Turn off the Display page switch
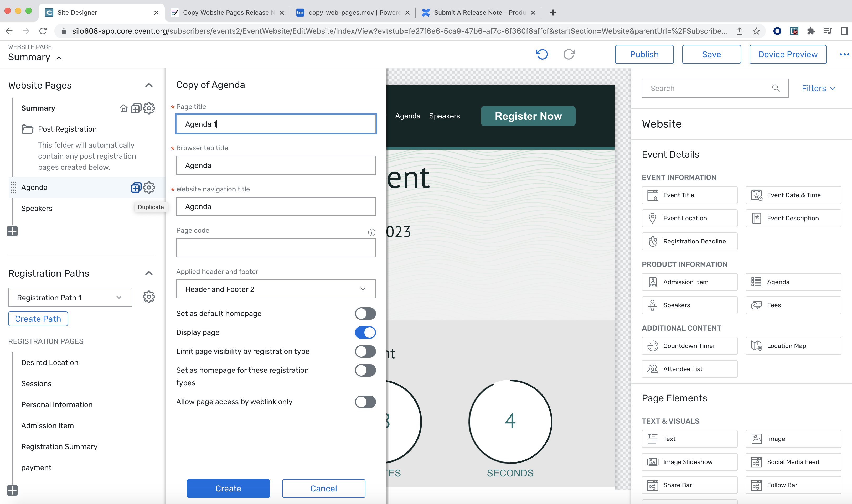This screenshot has height=504, width=852. [x=365, y=332]
